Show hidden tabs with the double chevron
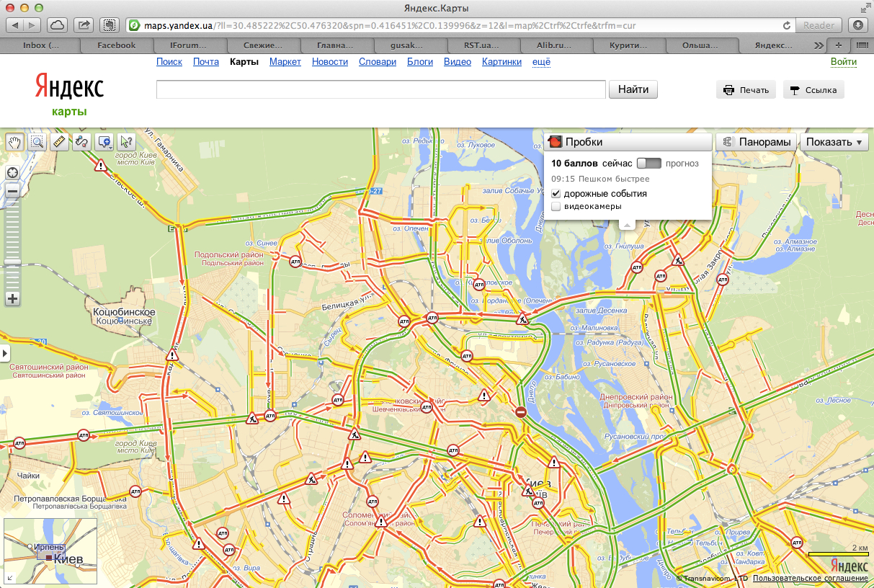 pos(819,45)
